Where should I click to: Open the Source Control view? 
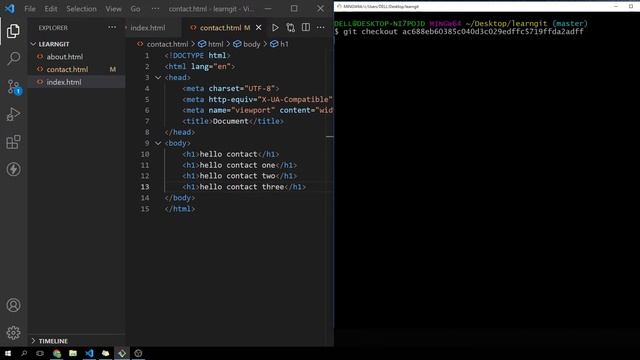tap(13, 87)
